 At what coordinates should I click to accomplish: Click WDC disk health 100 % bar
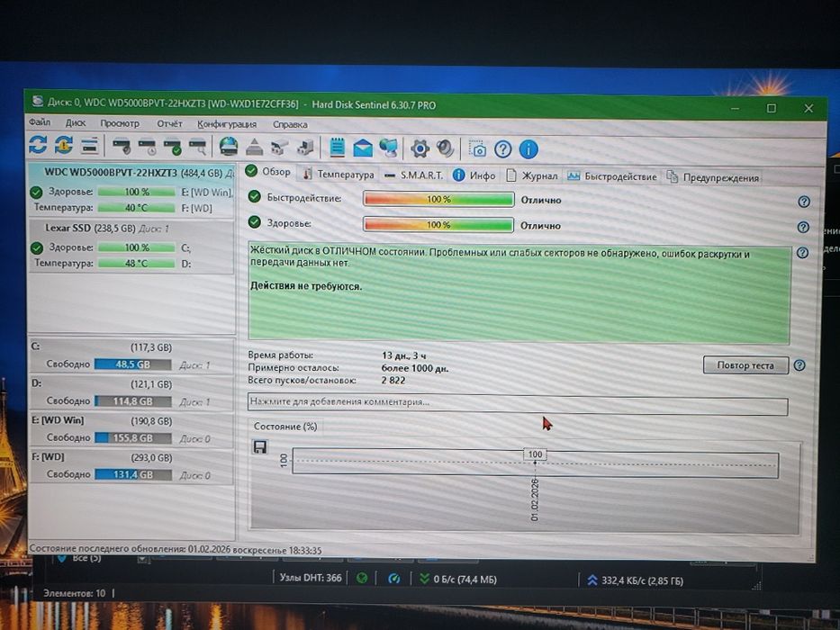137,192
